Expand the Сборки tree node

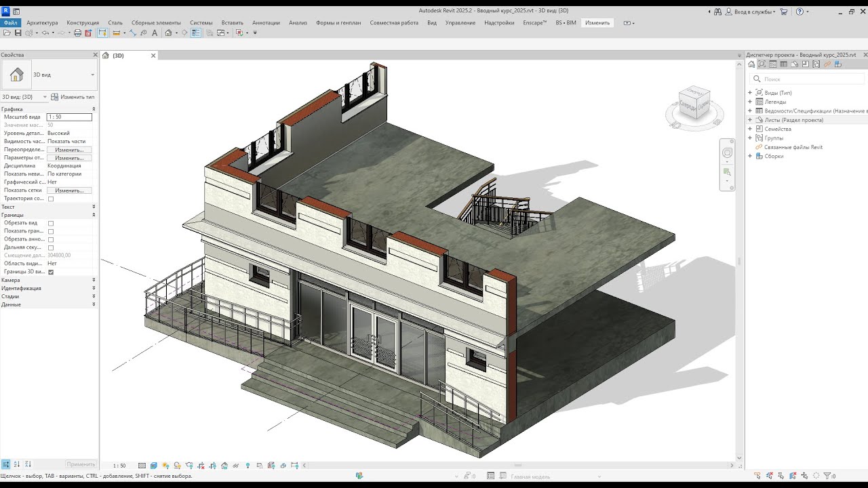click(x=750, y=156)
